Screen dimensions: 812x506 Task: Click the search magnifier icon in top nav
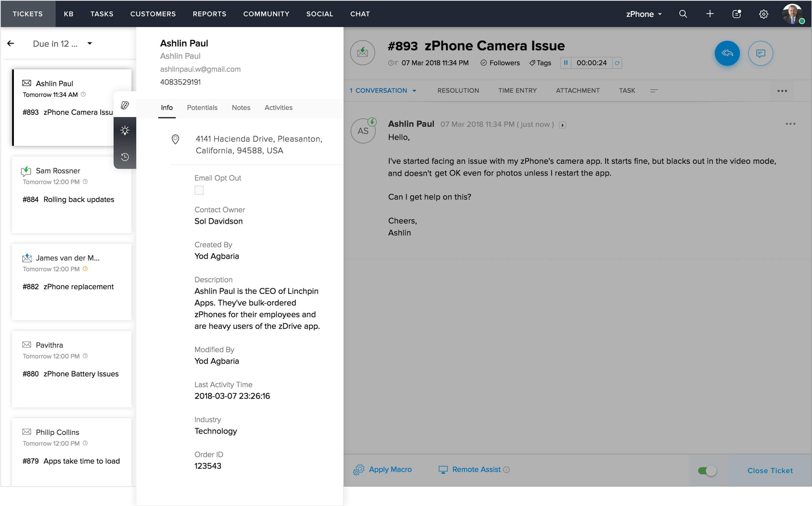pos(683,14)
